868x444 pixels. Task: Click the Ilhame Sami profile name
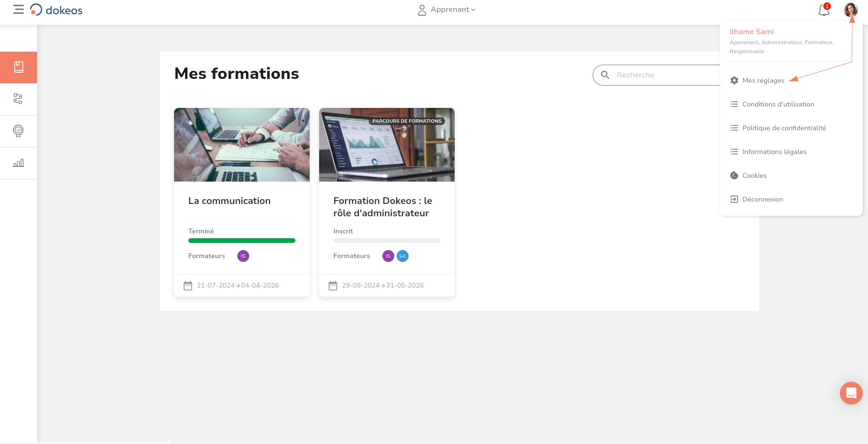751,32
